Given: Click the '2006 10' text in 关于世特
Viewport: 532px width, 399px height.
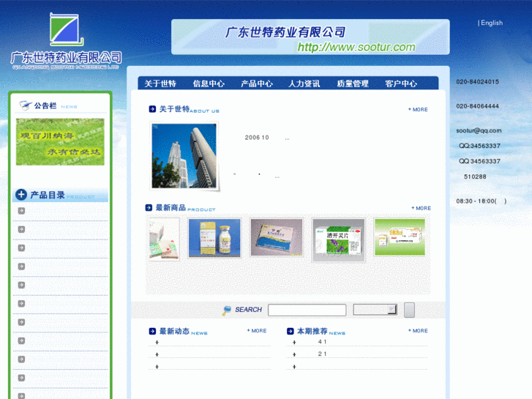Looking at the screenshot, I should [257, 137].
